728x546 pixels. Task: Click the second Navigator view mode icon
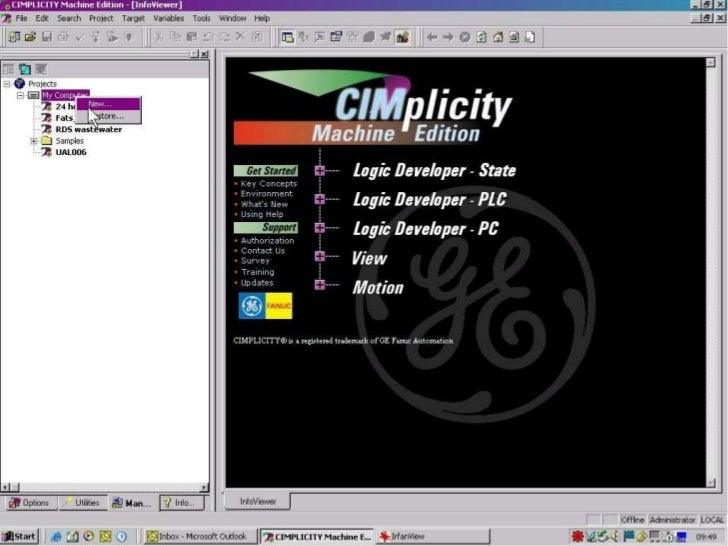(x=25, y=69)
